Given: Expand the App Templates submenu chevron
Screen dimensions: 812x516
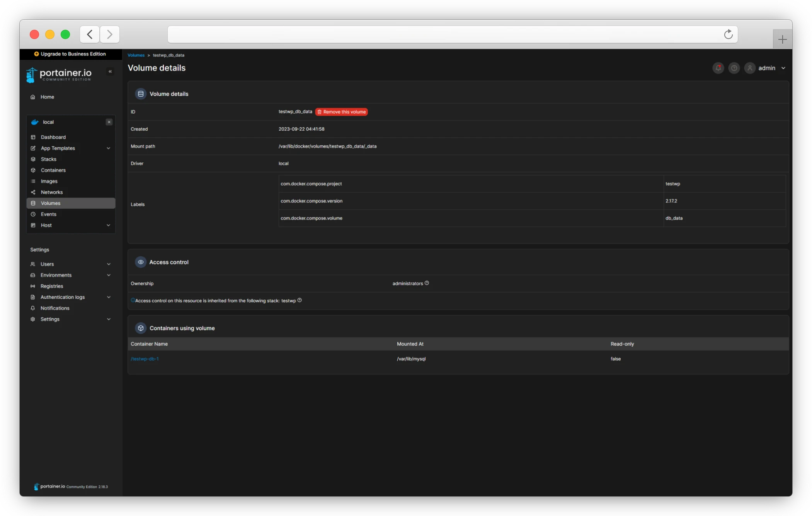Looking at the screenshot, I should pos(109,148).
